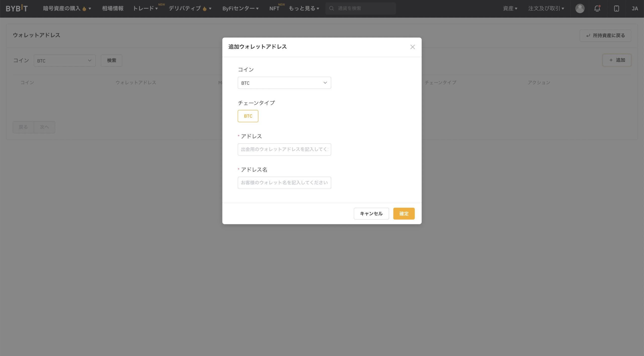Screen dimensions: 644x356
Task: Open the 暗号資産の購入 menu
Action: click(67, 9)
